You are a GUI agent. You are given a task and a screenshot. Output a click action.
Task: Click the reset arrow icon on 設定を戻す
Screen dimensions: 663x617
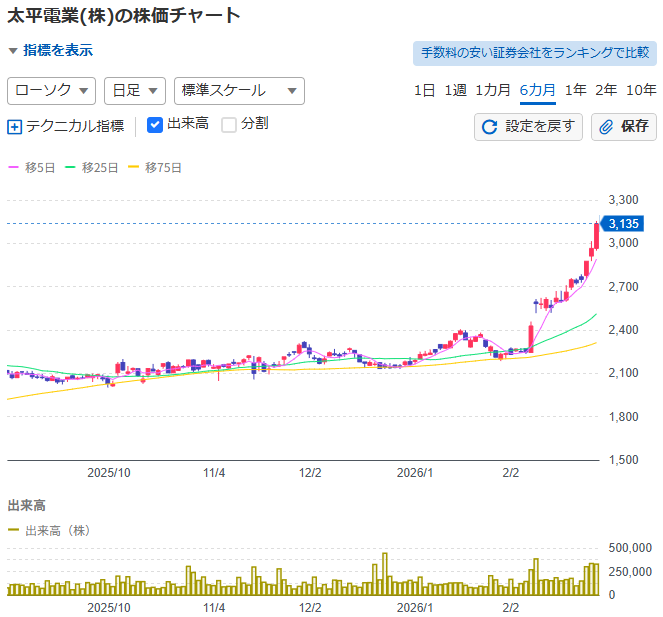[x=490, y=127]
